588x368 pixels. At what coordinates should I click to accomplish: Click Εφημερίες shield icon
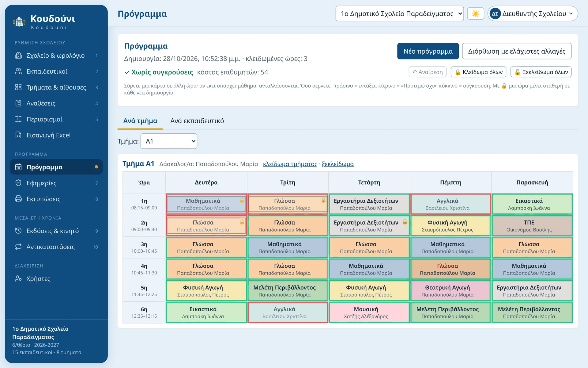(18, 183)
